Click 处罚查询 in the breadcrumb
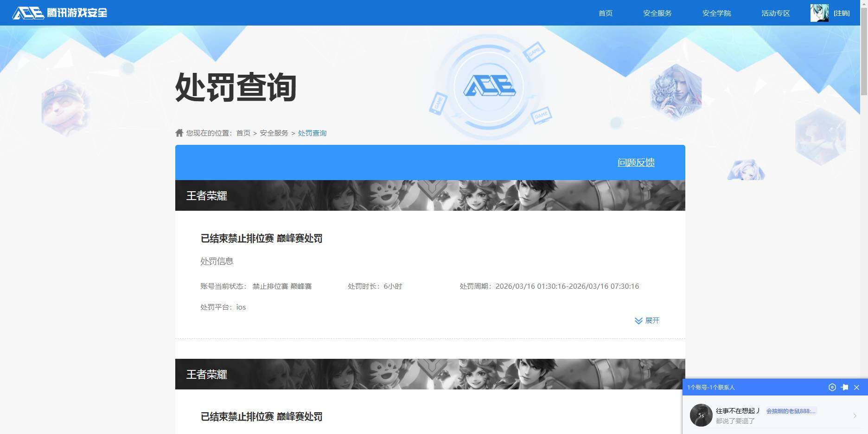This screenshot has height=434, width=868. point(312,133)
